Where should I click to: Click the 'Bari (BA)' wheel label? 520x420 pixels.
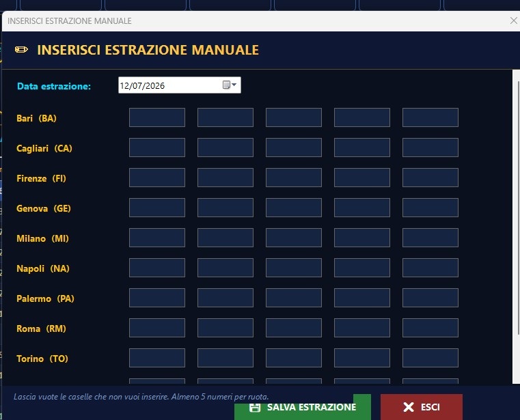36,118
